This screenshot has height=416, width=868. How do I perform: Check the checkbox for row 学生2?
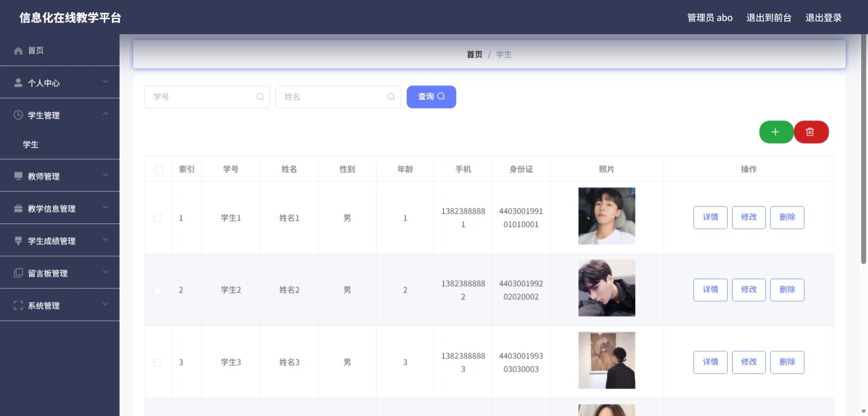pos(158,290)
